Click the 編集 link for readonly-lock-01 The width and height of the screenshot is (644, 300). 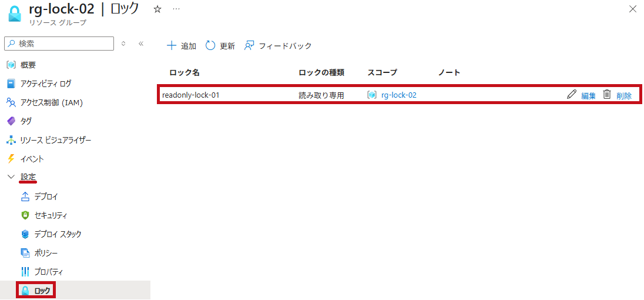coord(589,96)
